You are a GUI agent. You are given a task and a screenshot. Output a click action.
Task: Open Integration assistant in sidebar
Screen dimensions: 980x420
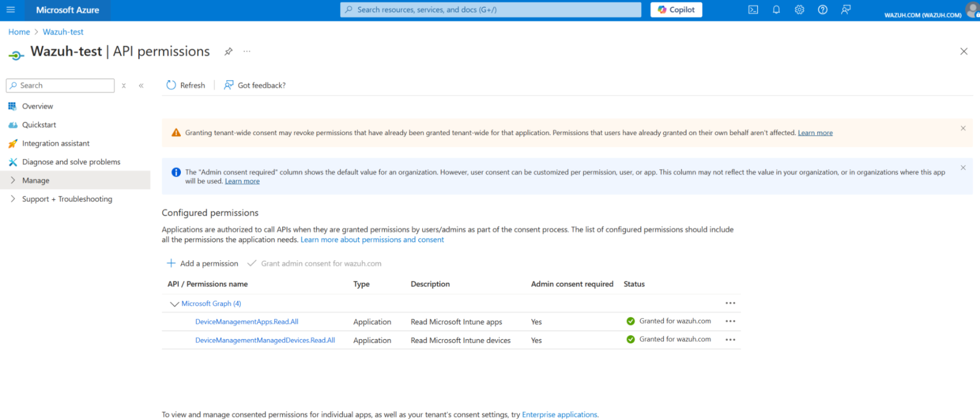[x=55, y=143]
